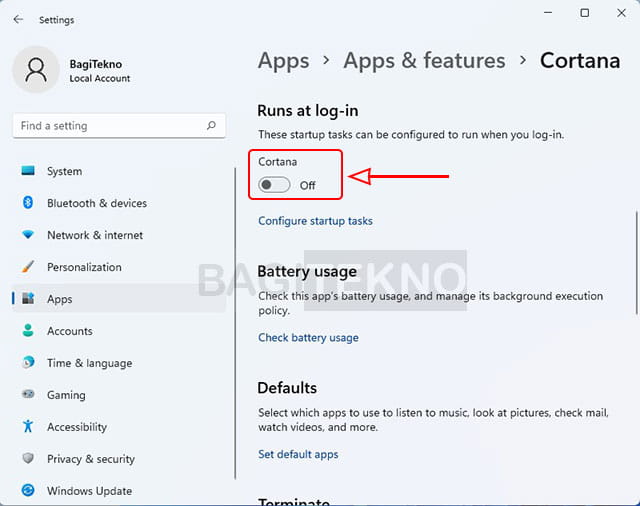
Task: Click the Local Account label
Action: (x=100, y=78)
